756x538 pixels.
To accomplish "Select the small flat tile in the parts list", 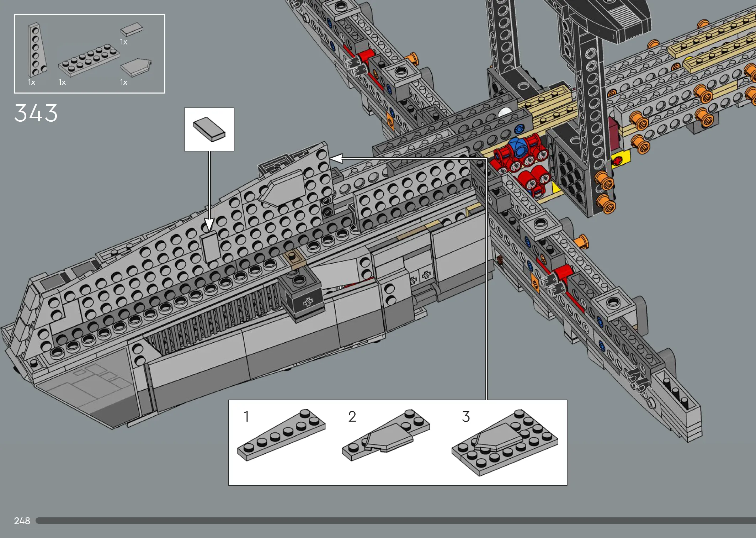I will coord(132,30).
